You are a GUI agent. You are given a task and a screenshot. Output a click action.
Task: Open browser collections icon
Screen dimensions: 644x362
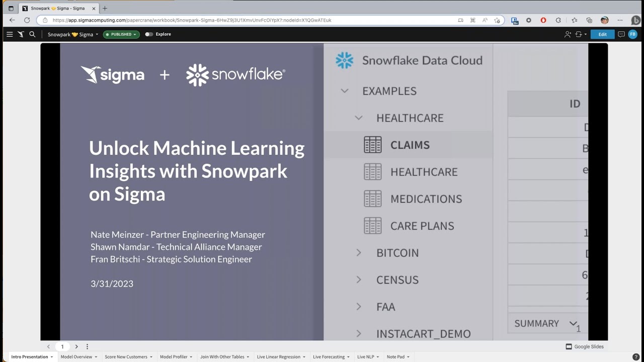tap(589, 20)
